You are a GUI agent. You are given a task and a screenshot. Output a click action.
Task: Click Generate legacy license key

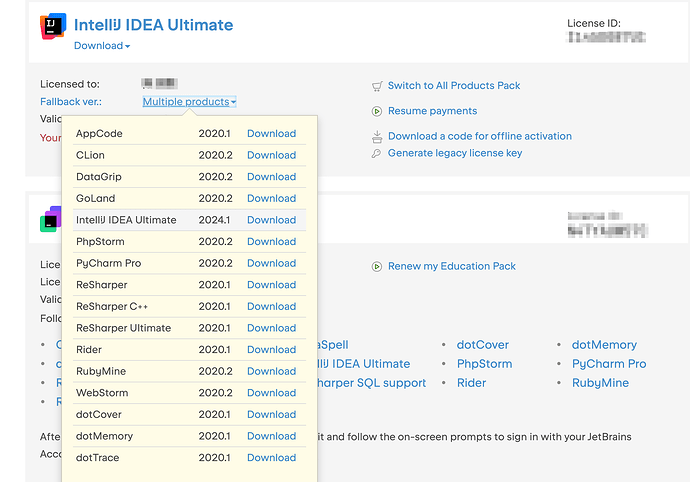pyautogui.click(x=455, y=153)
